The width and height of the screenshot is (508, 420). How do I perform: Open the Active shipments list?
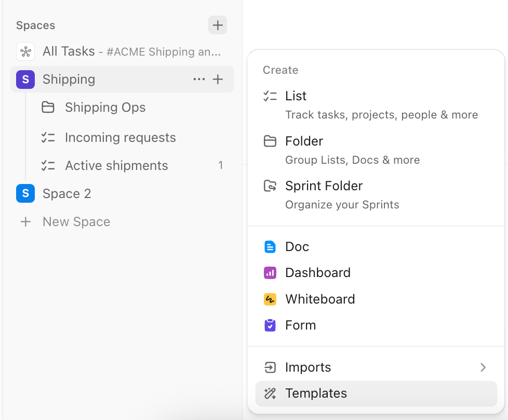[116, 165]
